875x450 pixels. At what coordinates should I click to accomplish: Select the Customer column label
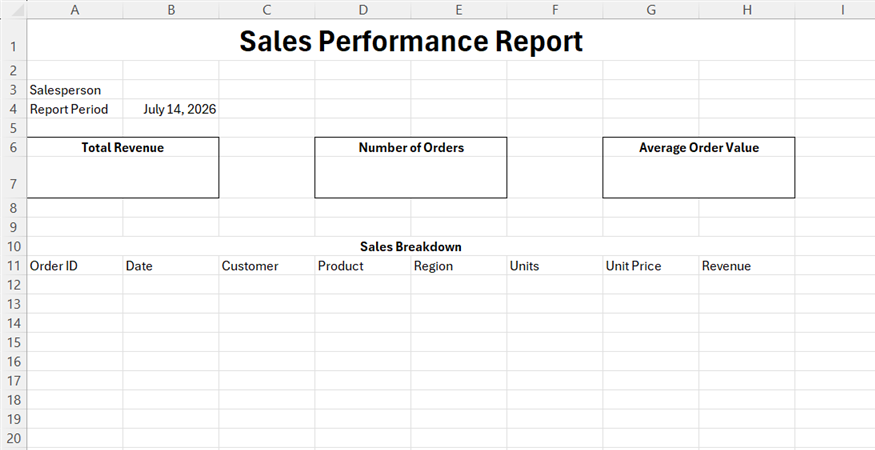(x=267, y=266)
